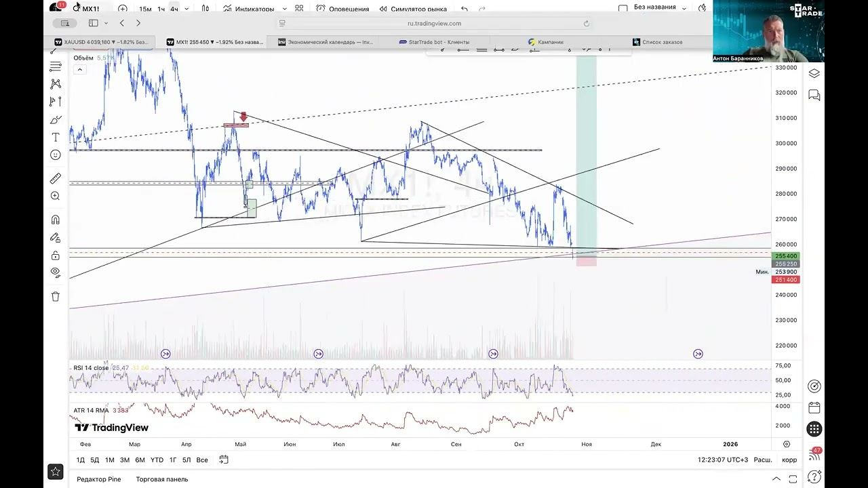Image resolution: width=868 pixels, height=488 pixels.
Task: Open the Indicators dialog
Action: pos(249,9)
